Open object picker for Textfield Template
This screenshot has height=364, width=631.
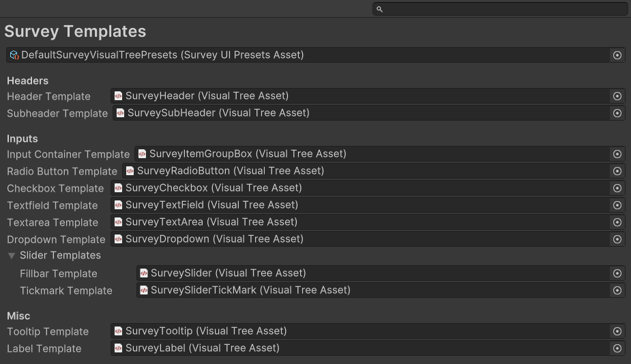point(617,205)
